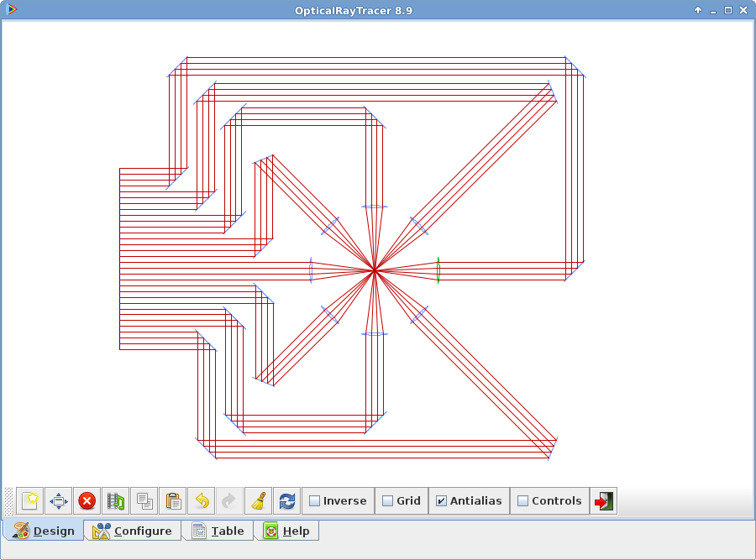The image size is (756, 560).
Task: Enable the Controls checkbox
Action: (524, 500)
